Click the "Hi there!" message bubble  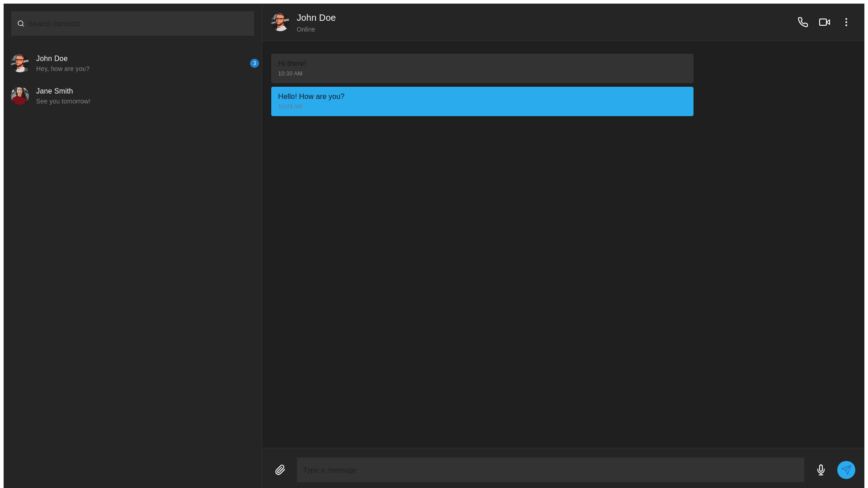[482, 68]
